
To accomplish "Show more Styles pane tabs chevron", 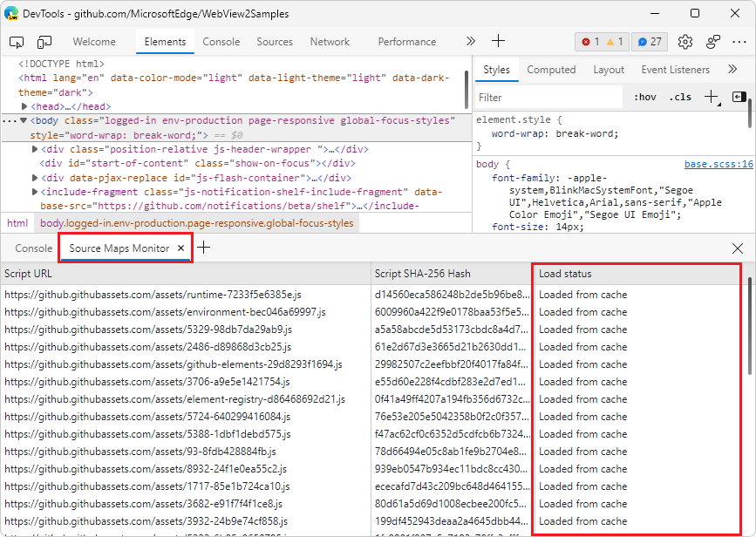I will 732,69.
